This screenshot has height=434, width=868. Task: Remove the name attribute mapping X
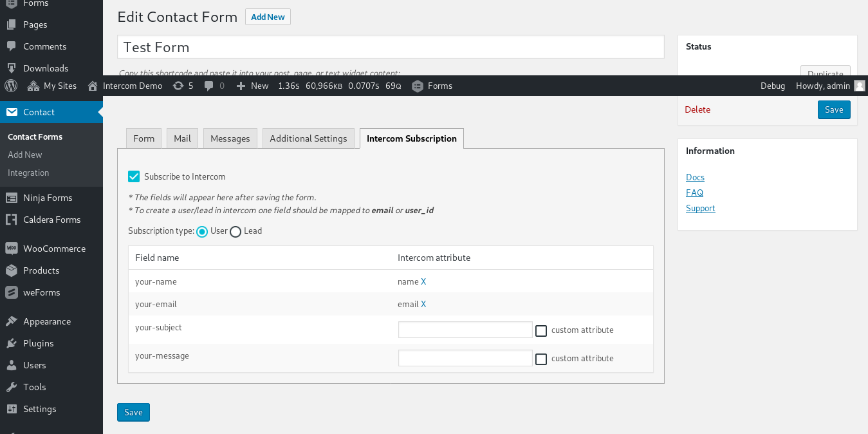(423, 281)
